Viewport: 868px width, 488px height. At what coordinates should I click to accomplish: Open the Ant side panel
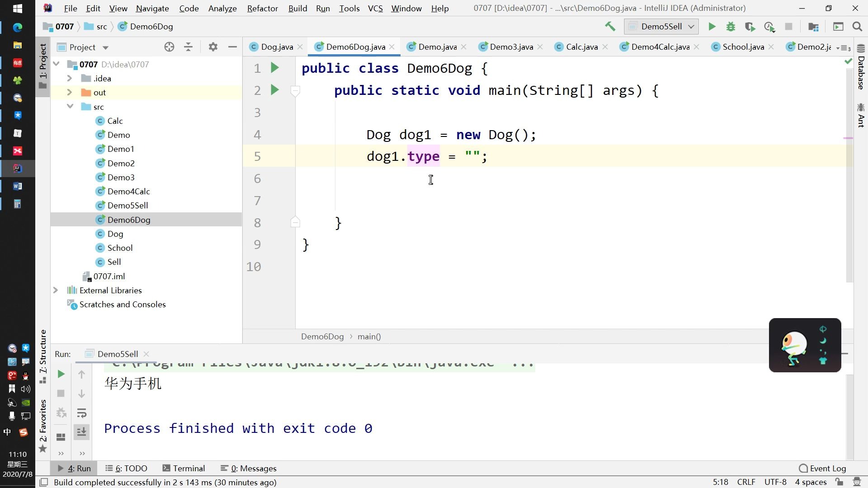click(861, 115)
